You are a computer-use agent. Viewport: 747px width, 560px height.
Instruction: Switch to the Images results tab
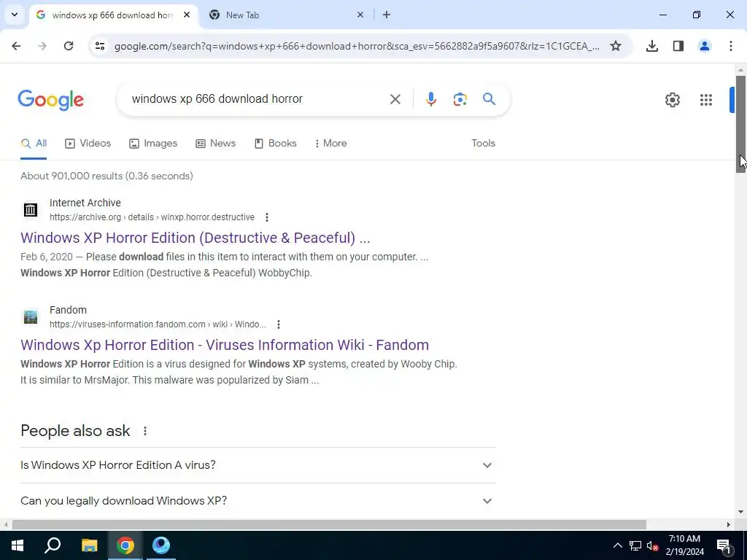point(153,144)
